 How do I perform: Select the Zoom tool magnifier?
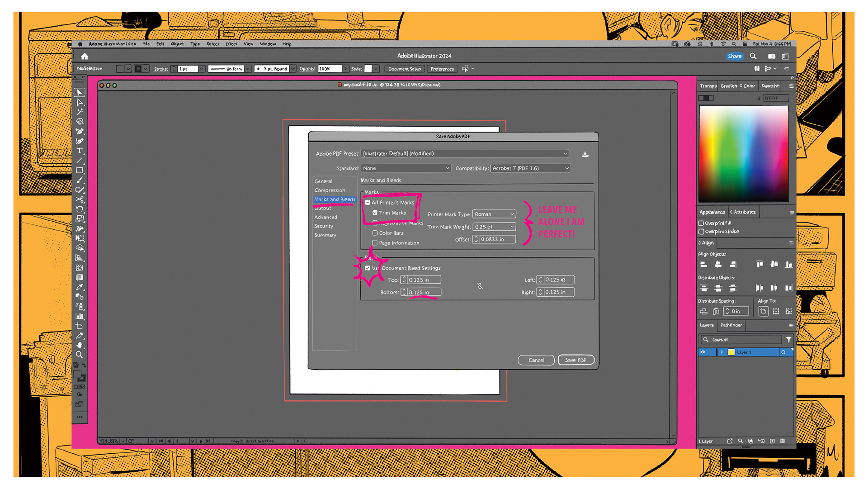click(x=80, y=355)
